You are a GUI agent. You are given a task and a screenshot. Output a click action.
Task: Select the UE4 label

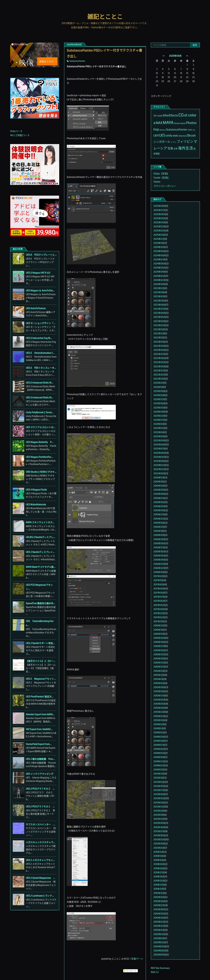click(x=156, y=135)
